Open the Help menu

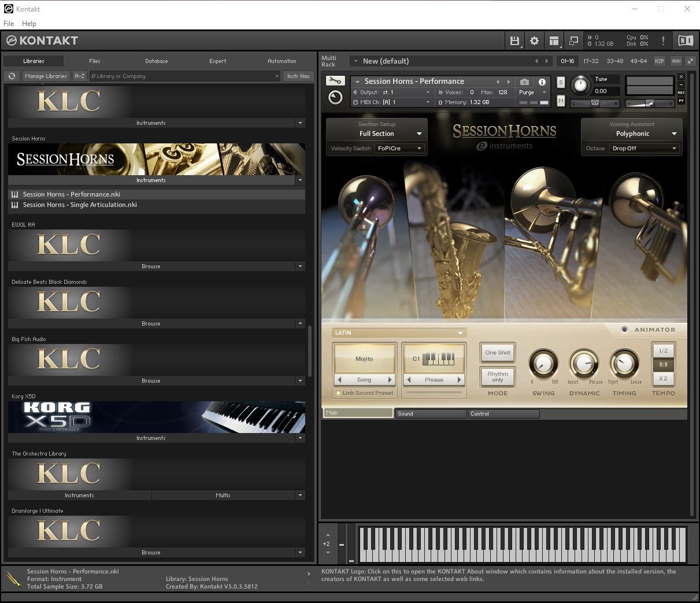(29, 24)
